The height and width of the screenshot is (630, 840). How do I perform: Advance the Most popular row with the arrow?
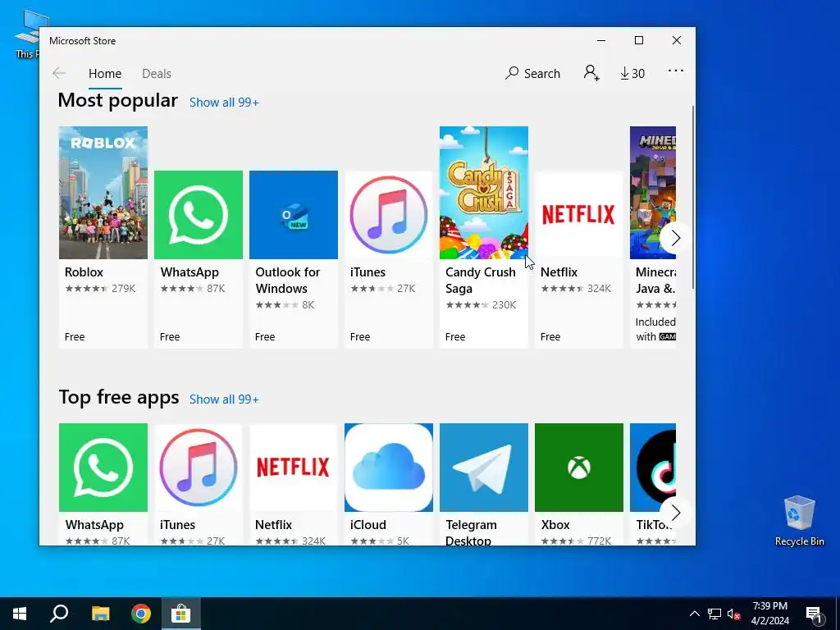675,238
